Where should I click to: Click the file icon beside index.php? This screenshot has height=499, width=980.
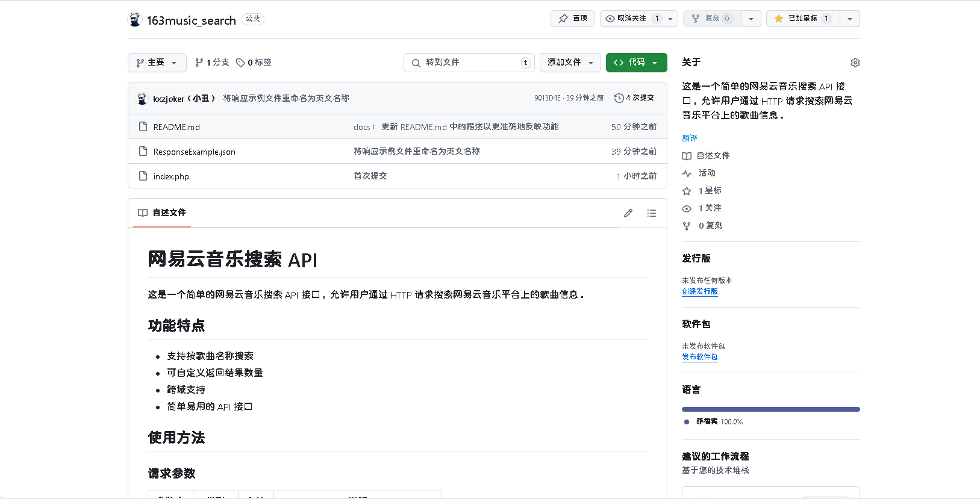(x=143, y=176)
